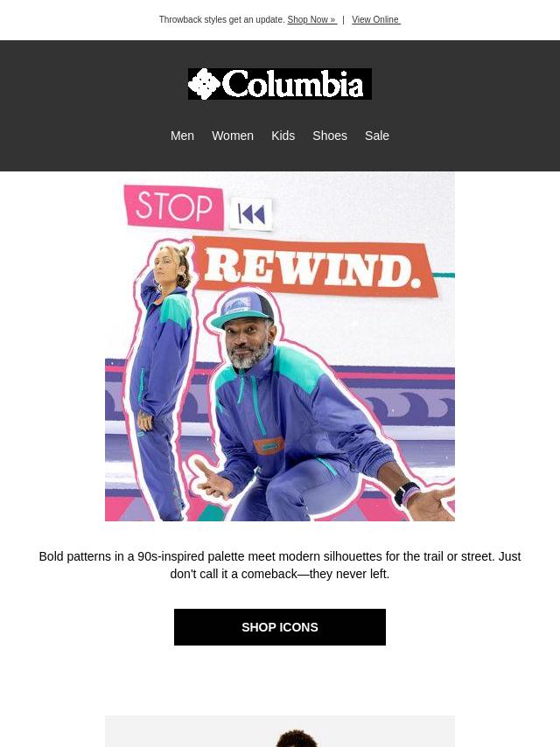Click the 'Throwback styles get an update' text
This screenshot has width=560, height=747.
[x=221, y=19]
